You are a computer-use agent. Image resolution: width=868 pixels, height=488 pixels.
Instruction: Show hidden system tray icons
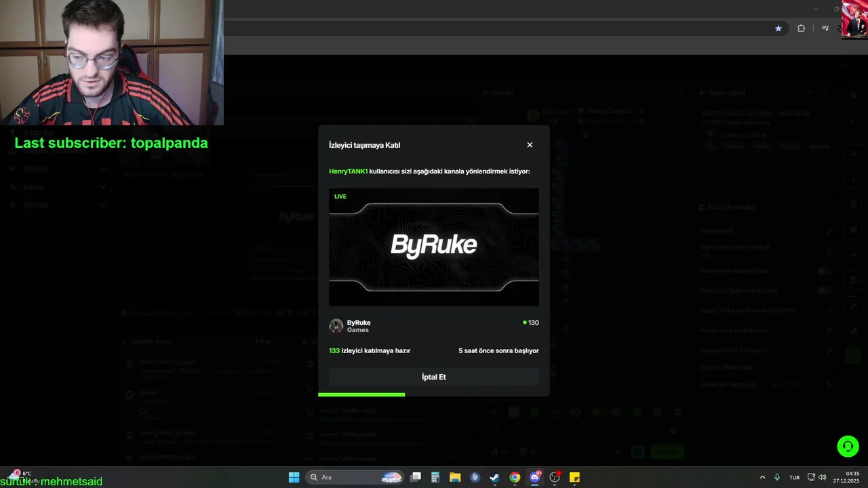[x=762, y=477]
